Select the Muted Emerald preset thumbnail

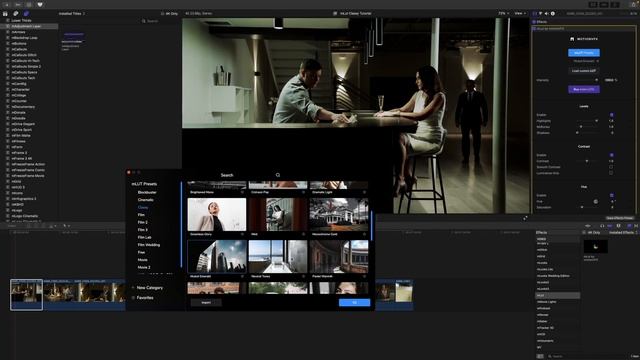pos(217,256)
